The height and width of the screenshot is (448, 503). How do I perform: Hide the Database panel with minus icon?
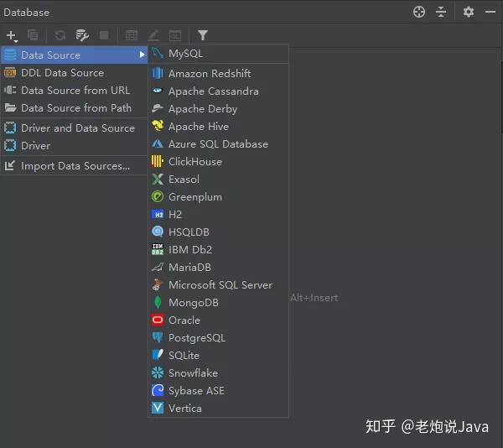[x=490, y=12]
